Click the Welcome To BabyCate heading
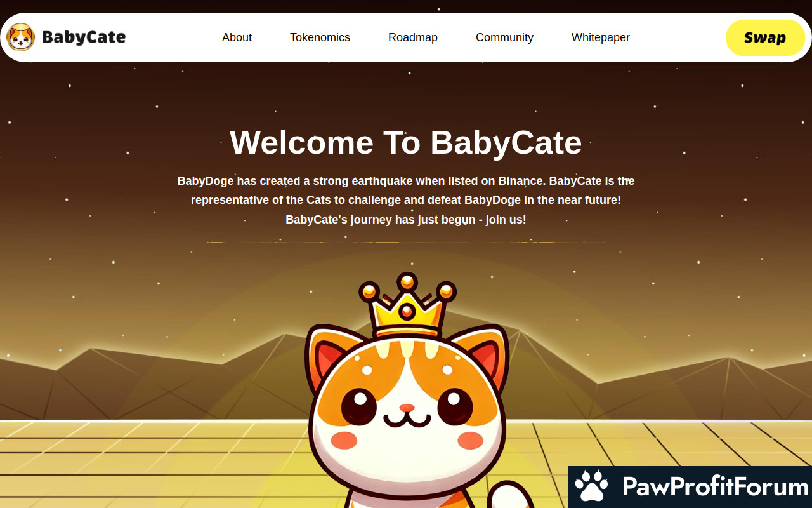Image resolution: width=812 pixels, height=508 pixels. (x=406, y=142)
